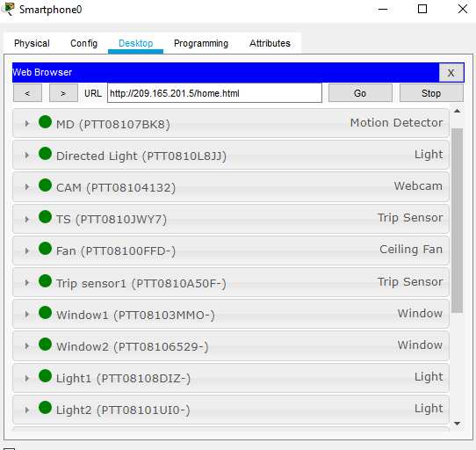Click the green status dot for MD
This screenshot has width=476, height=450.
point(46,122)
